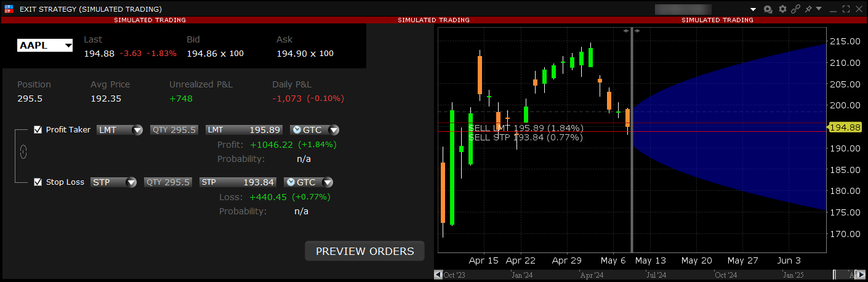Click clock icon in Stop Loss GTC
The image size is (868, 282).
291,182
